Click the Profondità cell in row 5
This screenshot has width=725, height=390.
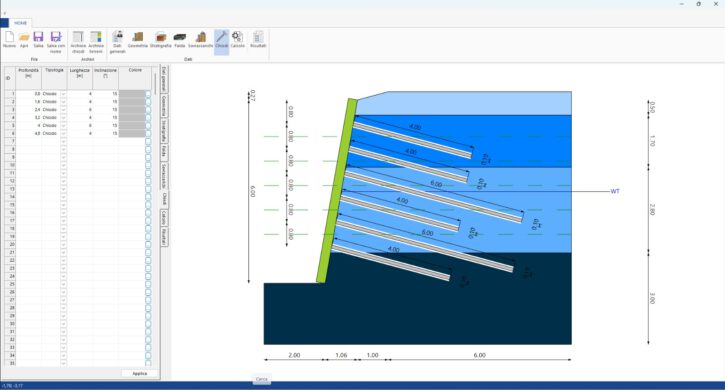(x=29, y=125)
